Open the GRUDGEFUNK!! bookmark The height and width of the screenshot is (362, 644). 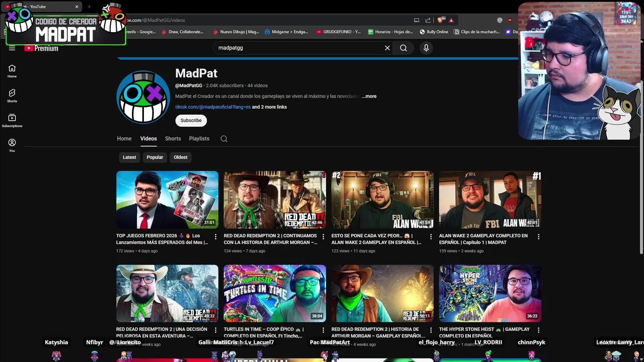[339, 32]
